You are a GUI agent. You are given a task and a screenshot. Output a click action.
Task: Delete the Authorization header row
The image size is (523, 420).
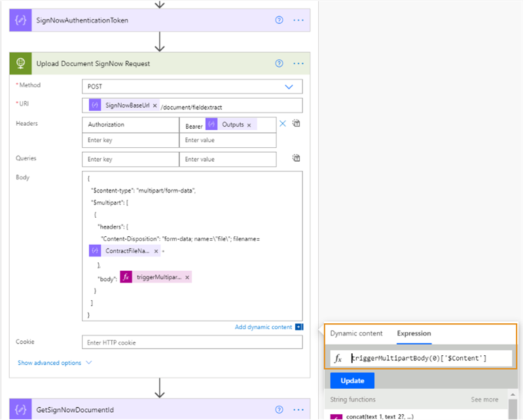tap(283, 124)
